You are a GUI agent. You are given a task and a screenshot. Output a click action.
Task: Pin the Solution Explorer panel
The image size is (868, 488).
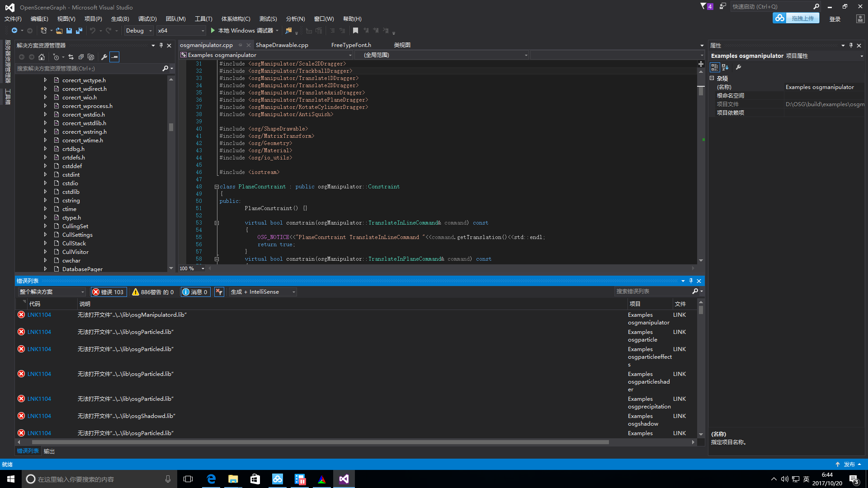[x=161, y=45]
